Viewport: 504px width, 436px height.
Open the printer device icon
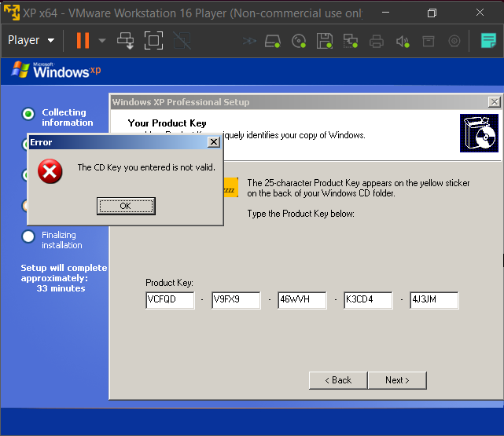(x=377, y=41)
